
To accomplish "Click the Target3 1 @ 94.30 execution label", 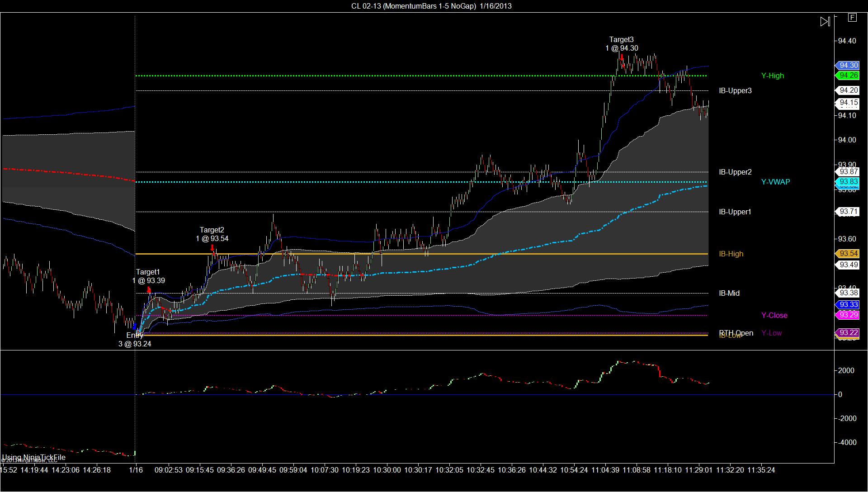I will [622, 44].
